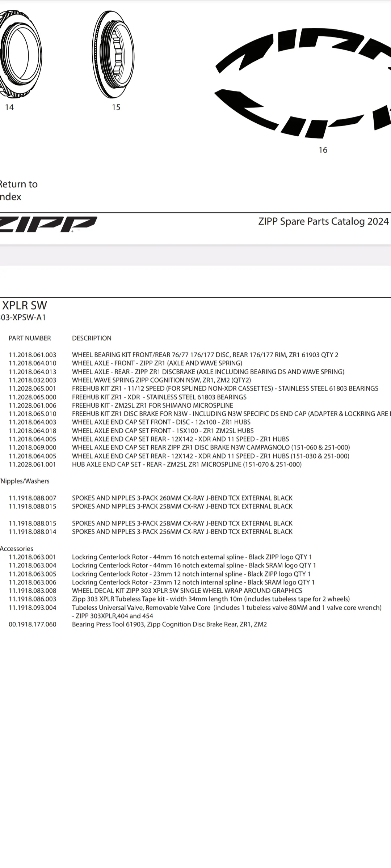The height and width of the screenshot is (868, 391).
Task: Click 'WHEEL WAVE SPRING ZIPP COGNITION NSW' description
Action: [161, 380]
